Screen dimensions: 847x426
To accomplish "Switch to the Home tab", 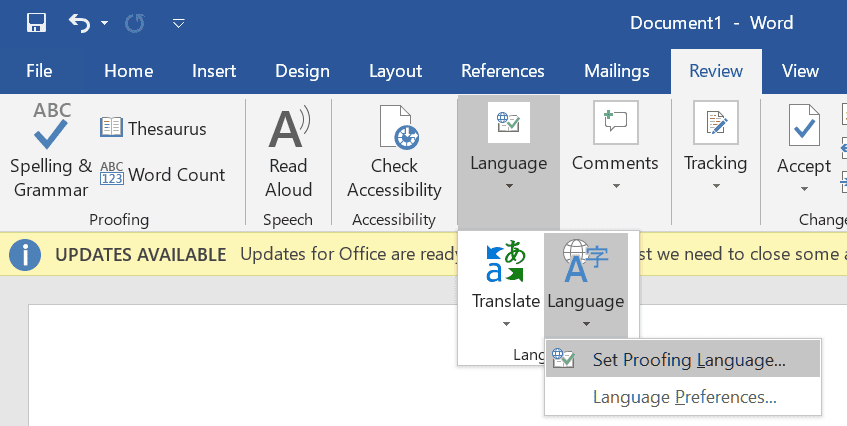I will [x=129, y=71].
